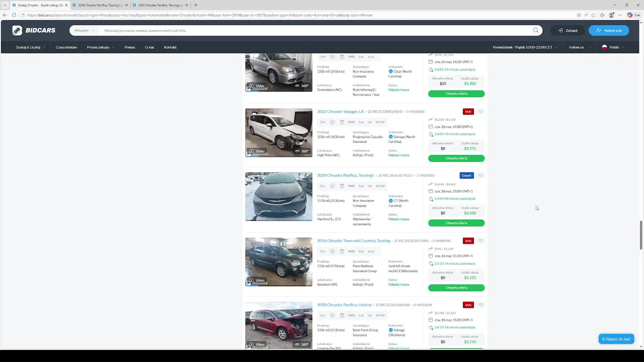Click the BIDCARS logo
Viewport: 644px width, 362px height.
(x=34, y=30)
